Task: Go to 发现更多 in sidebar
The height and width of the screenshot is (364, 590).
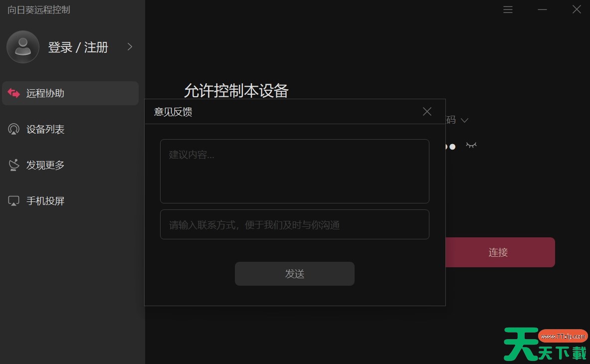Action: (x=45, y=166)
